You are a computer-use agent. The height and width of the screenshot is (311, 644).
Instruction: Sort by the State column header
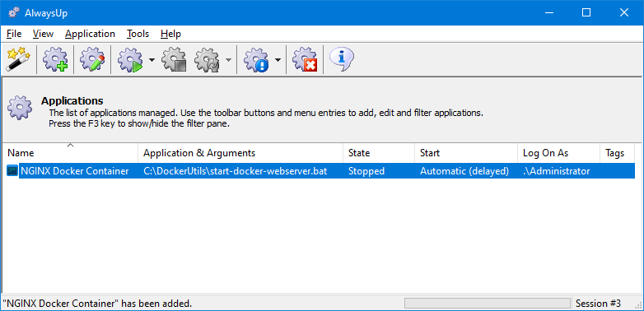point(379,153)
